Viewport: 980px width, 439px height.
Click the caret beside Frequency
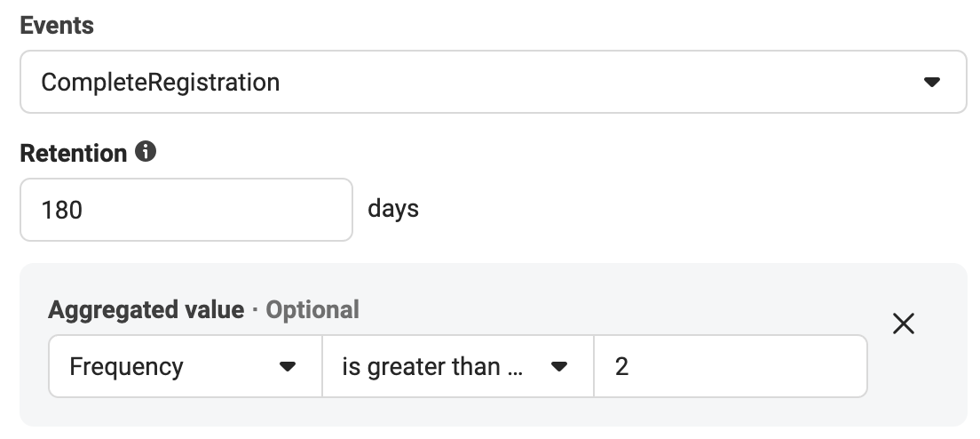click(288, 366)
